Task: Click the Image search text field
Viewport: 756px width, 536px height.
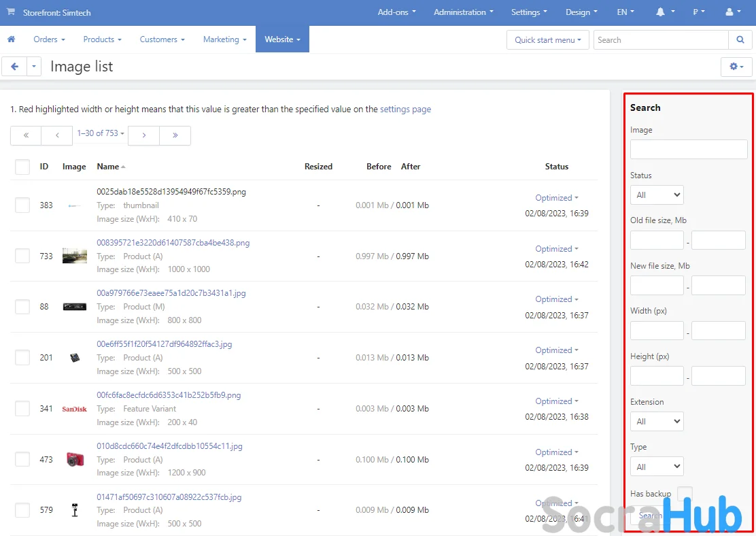Action: 688,150
